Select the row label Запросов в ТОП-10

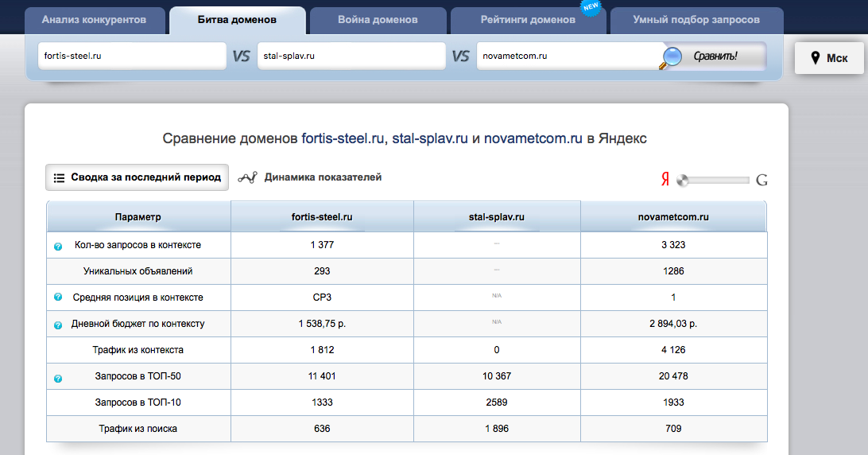[x=138, y=402]
